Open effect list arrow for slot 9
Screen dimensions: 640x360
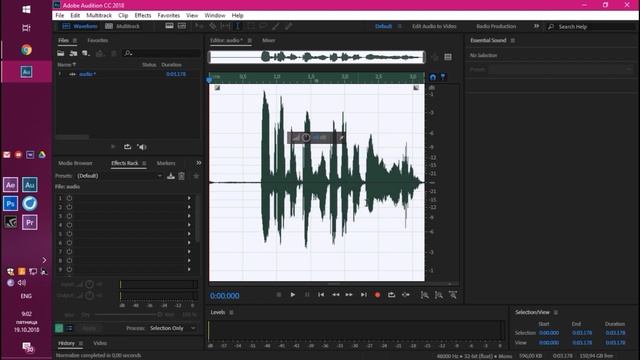189,269
